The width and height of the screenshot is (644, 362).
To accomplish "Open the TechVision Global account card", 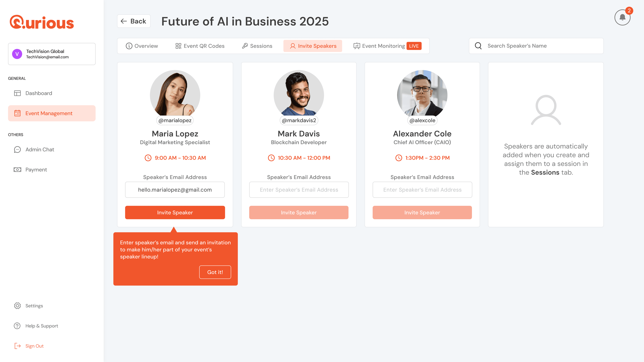I will pyautogui.click(x=52, y=54).
